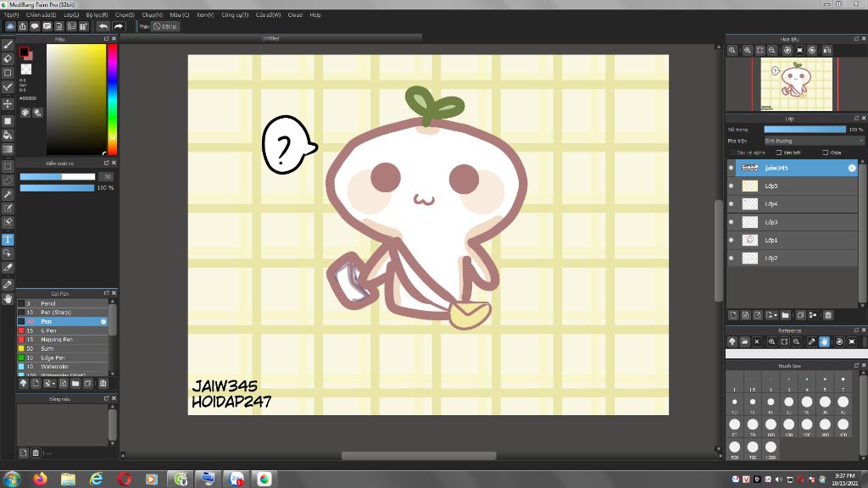Hide the Lớp1 layer
The image size is (868, 488).
point(732,240)
